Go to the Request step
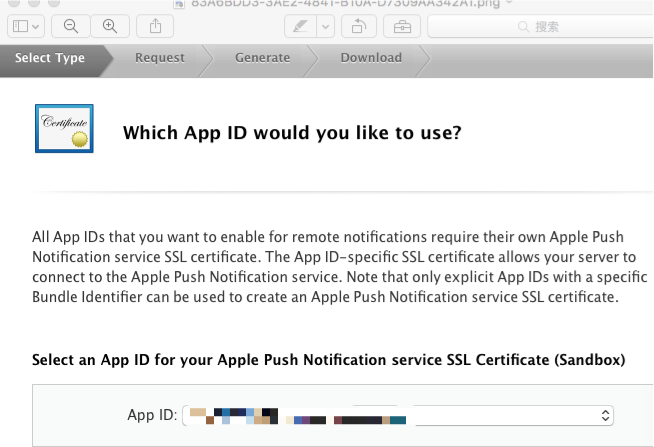The height and width of the screenshot is (447, 654). (x=160, y=58)
